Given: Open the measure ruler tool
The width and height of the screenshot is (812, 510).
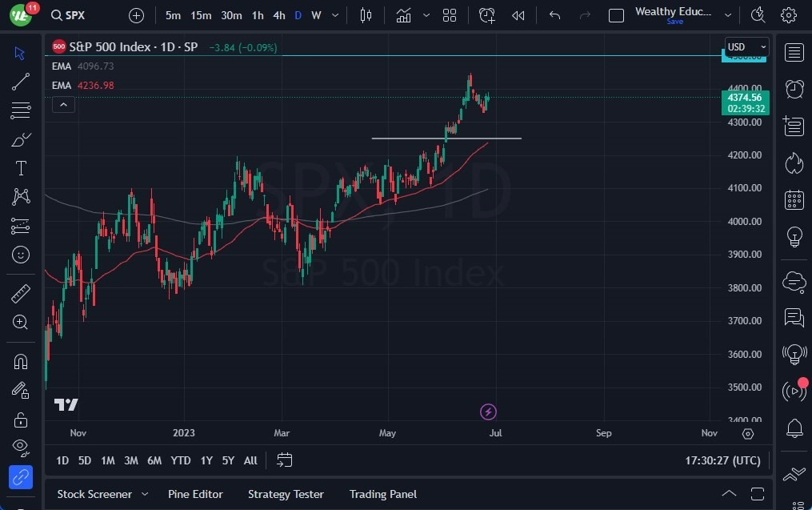Looking at the screenshot, I should point(21,293).
